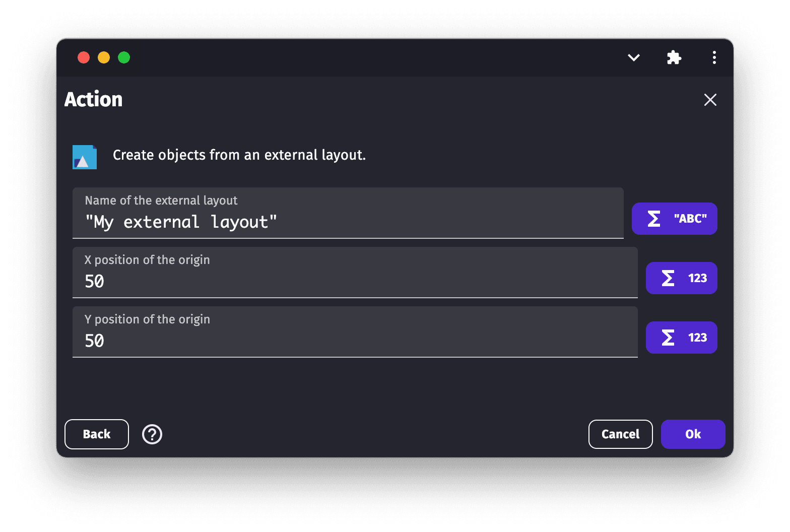Click the Y position of the origin field
The width and height of the screenshot is (790, 532).
[355, 341]
